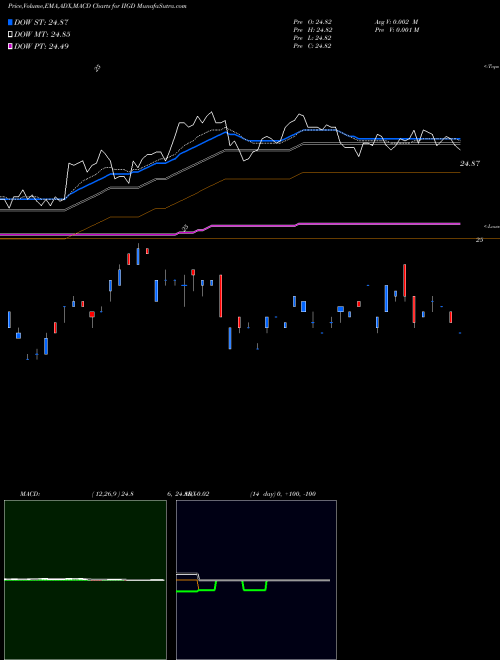
Task: Select the 'DOW PT: 24.49' legend label
Action: click(x=41, y=46)
